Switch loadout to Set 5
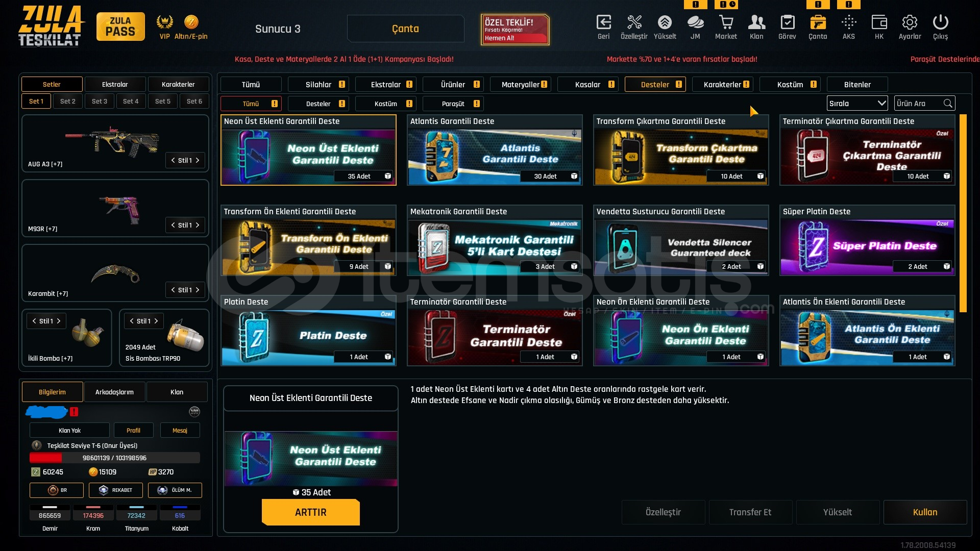 pyautogui.click(x=163, y=101)
